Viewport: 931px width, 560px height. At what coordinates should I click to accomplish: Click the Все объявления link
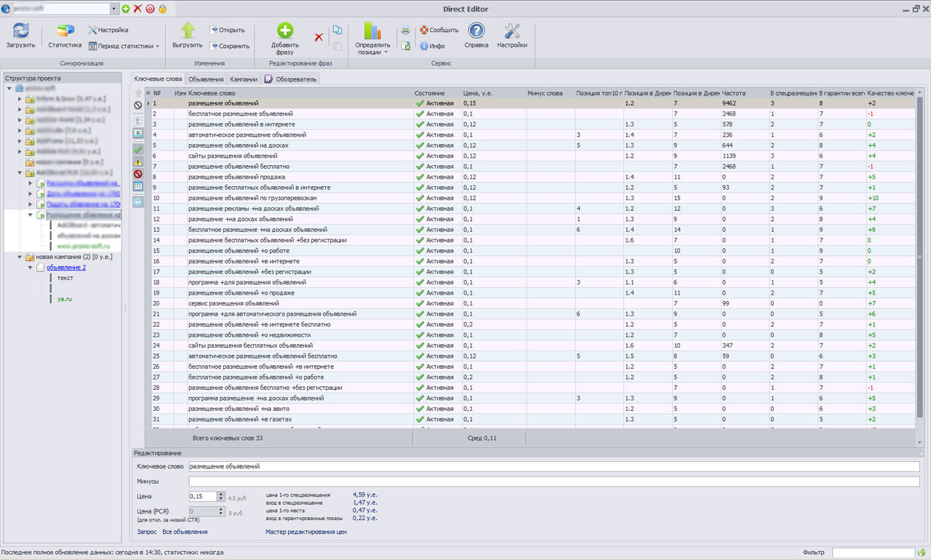click(185, 532)
